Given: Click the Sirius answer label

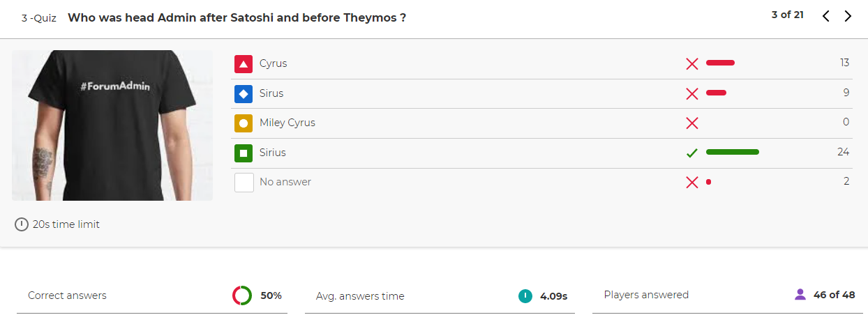Looking at the screenshot, I should click(273, 153).
